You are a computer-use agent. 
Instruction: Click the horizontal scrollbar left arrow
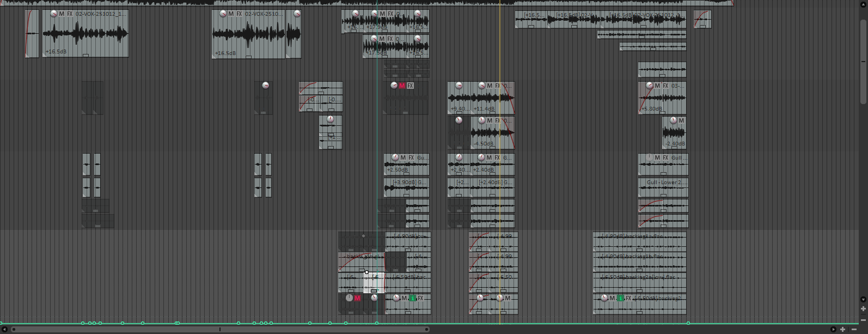[x=4, y=329]
